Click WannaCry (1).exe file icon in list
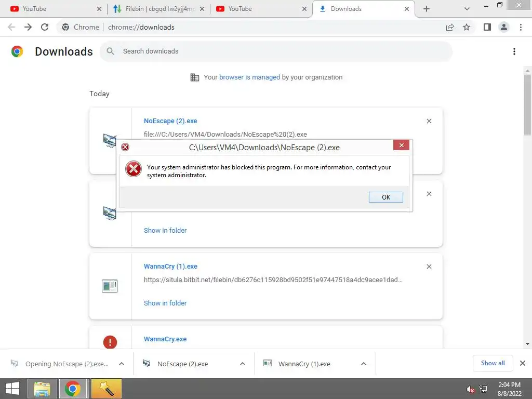Image resolution: width=532 pixels, height=399 pixels. pyautogui.click(x=110, y=286)
